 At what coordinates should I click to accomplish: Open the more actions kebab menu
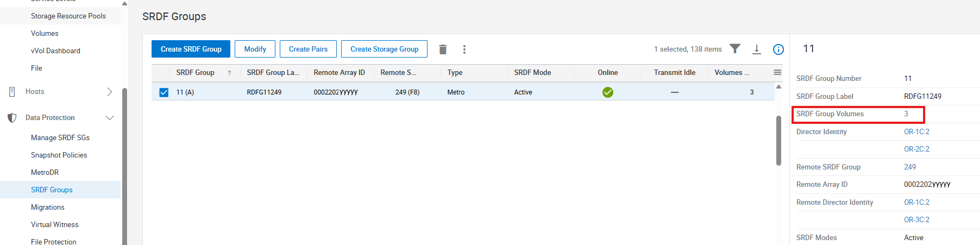point(464,49)
